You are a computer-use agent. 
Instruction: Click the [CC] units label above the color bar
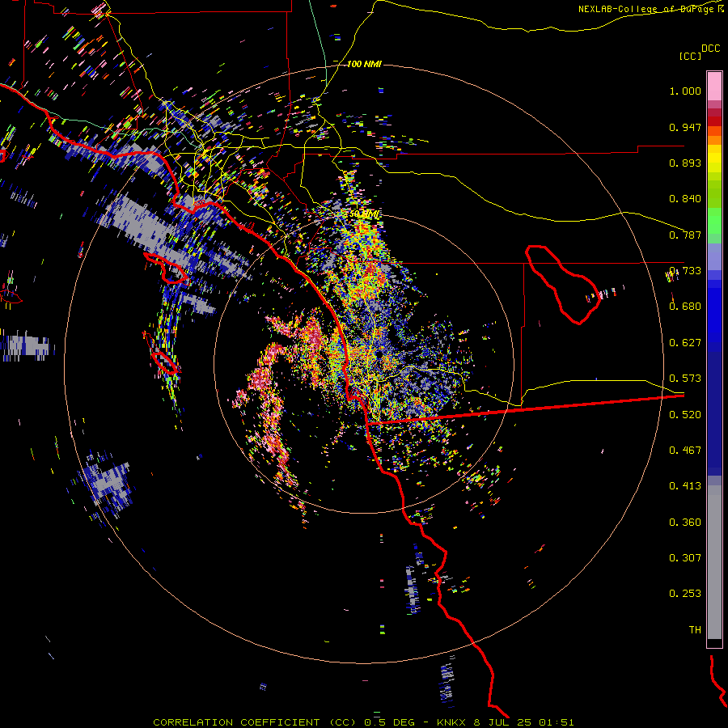coord(690,56)
